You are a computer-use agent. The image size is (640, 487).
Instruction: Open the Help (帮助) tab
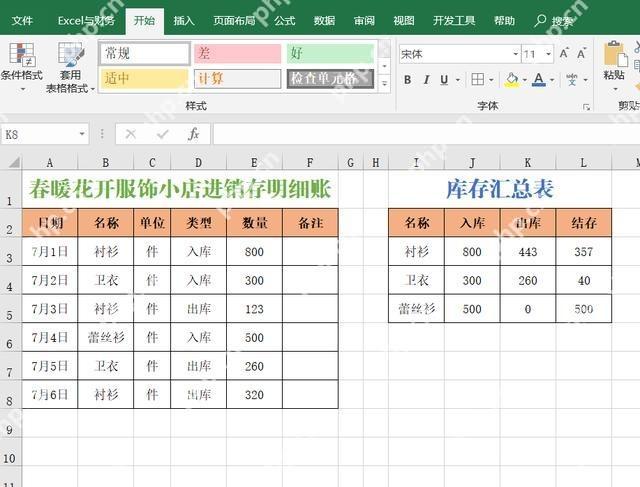pyautogui.click(x=504, y=20)
